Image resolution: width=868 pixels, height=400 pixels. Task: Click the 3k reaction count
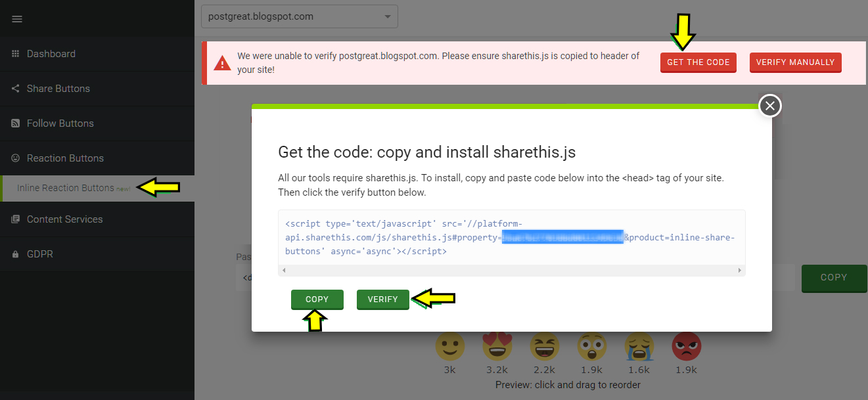(x=449, y=370)
